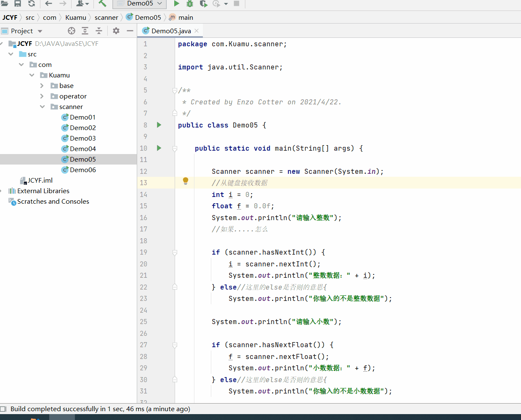Image resolution: width=521 pixels, height=420 pixels.
Task: Click Collapse All in Project panel
Action: [99, 31]
